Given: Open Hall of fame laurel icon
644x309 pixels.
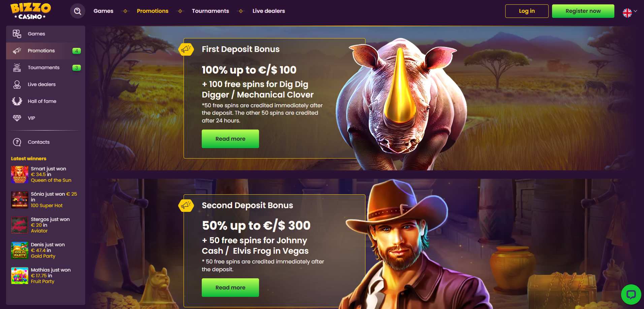Looking at the screenshot, I should pyautogui.click(x=17, y=101).
